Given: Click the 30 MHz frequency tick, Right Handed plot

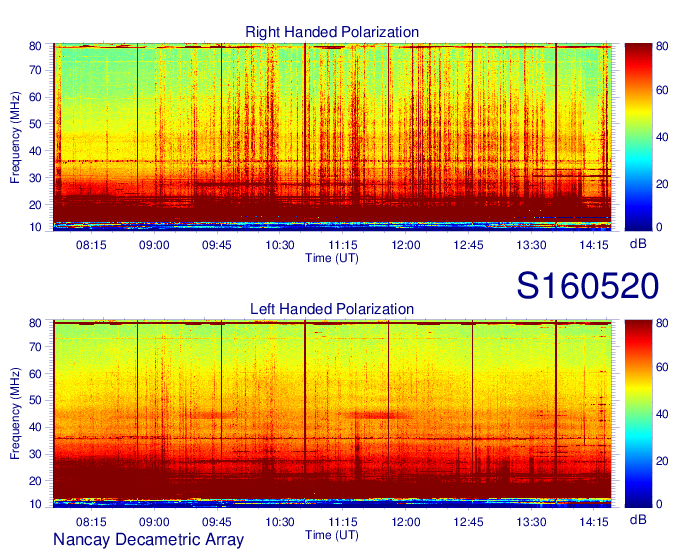Looking at the screenshot, I should point(35,178).
